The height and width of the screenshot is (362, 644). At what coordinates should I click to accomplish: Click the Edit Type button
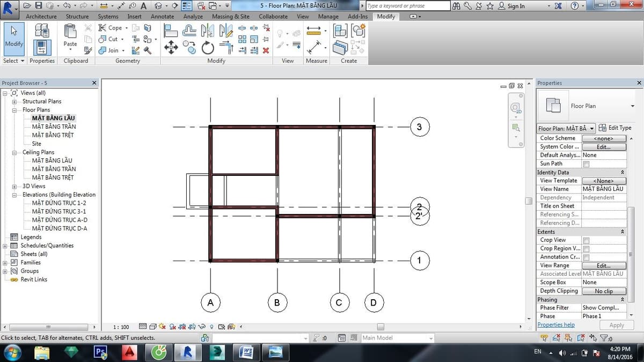615,128
